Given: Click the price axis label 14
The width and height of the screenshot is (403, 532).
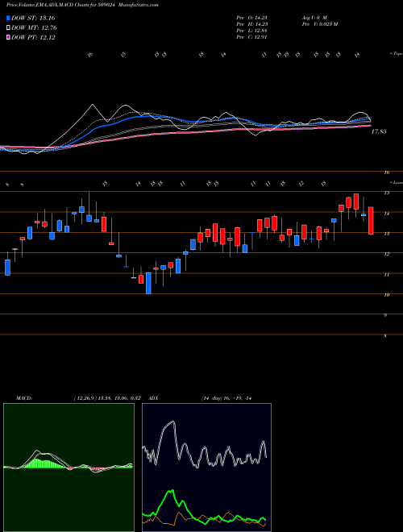Looking at the screenshot, I should tap(386, 214).
